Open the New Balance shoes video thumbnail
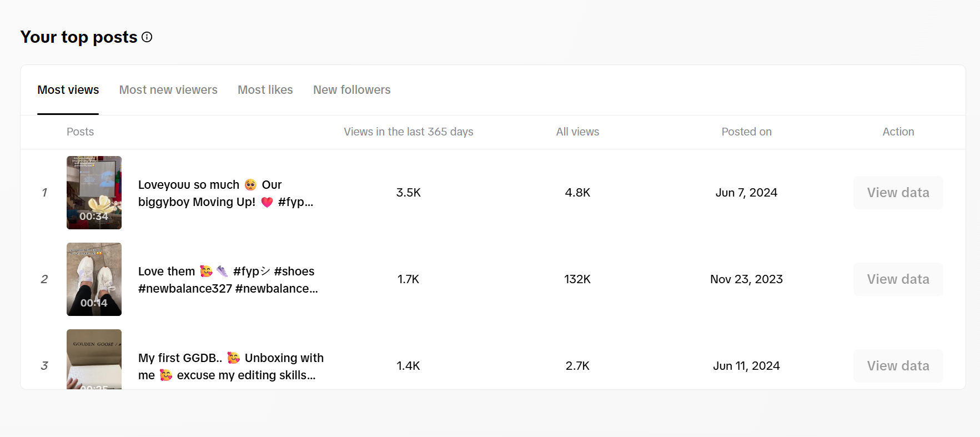 (94, 279)
